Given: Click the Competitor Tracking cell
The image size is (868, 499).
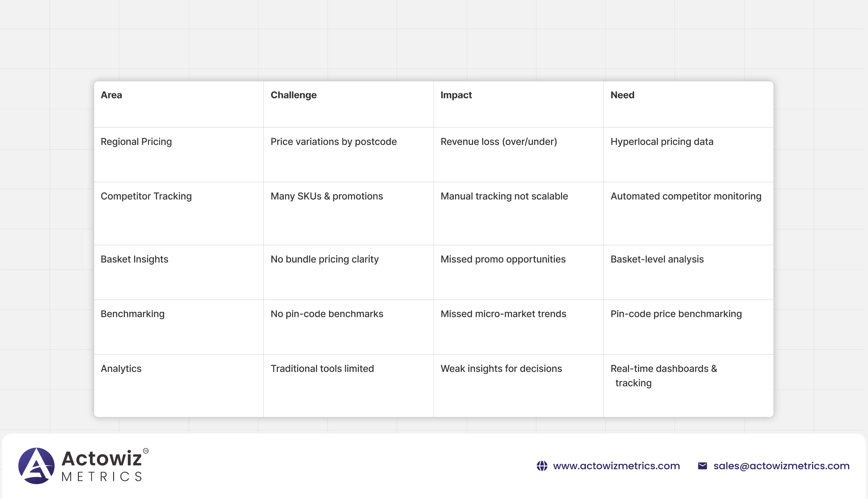Looking at the screenshot, I should click(146, 196).
